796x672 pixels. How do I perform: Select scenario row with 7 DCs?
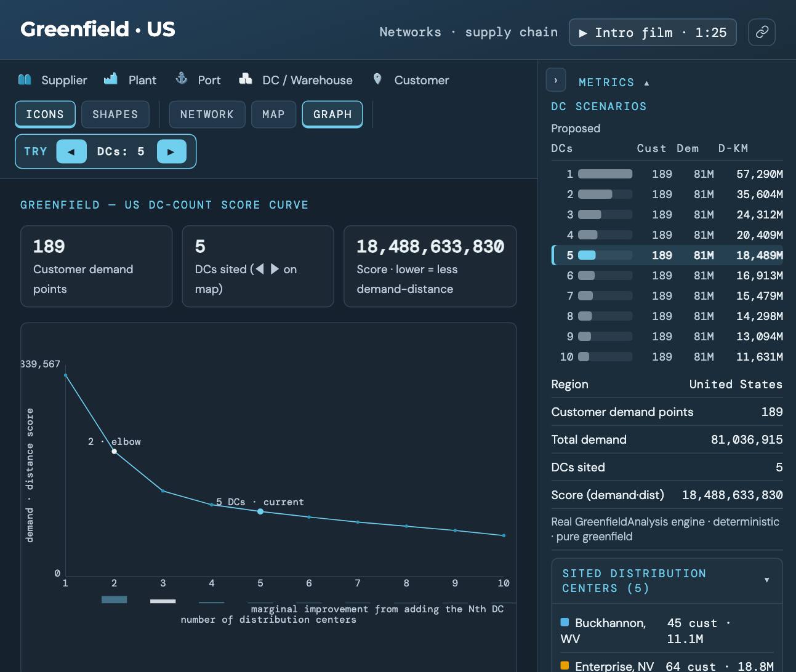(667, 296)
